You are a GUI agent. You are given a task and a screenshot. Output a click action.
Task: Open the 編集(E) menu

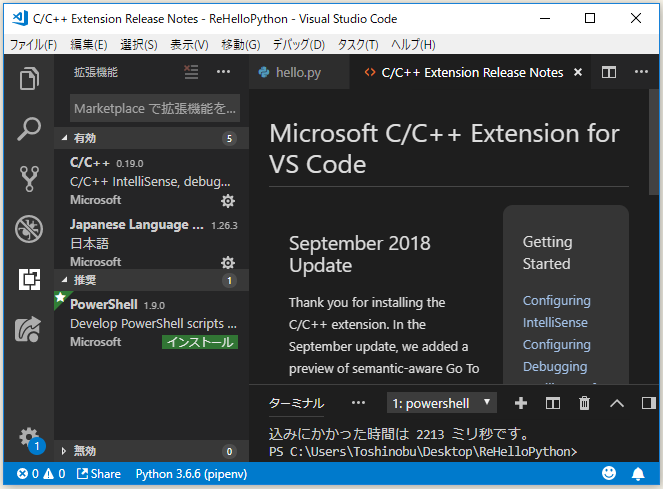pyautogui.click(x=88, y=44)
